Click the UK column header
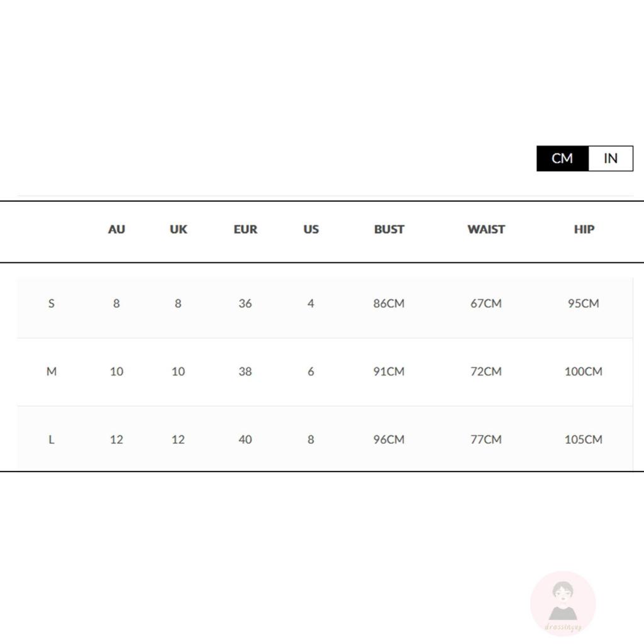644x644 pixels. coord(178,230)
